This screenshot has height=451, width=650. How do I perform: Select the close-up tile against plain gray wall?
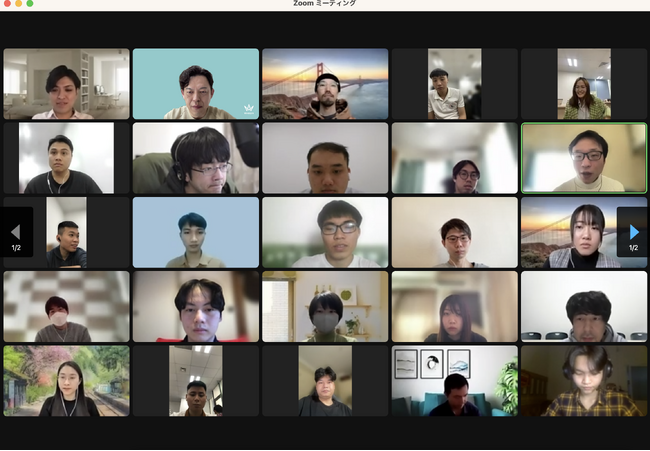(325, 158)
